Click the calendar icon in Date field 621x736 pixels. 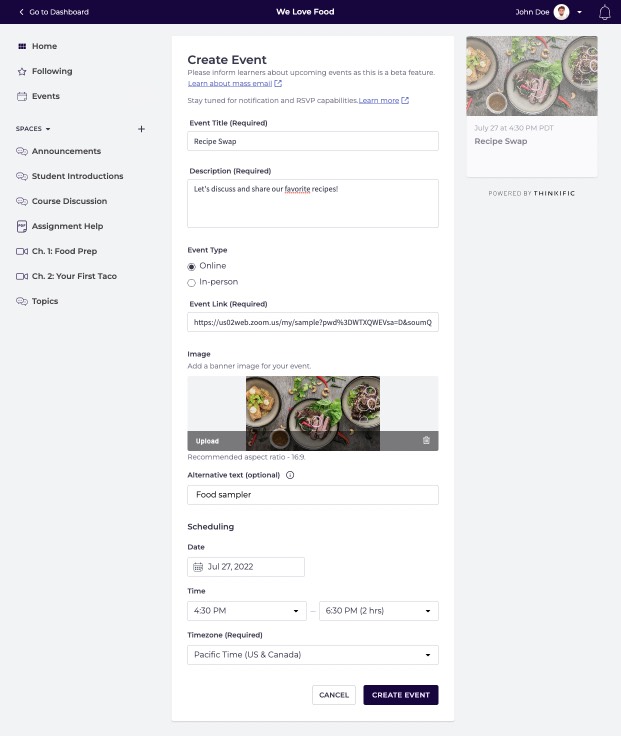pos(198,567)
